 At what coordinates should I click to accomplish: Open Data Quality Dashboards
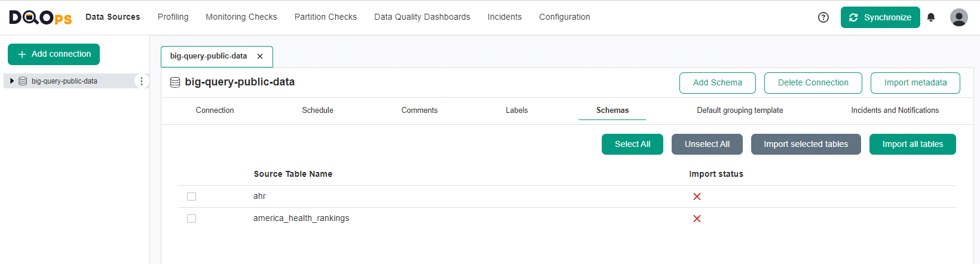coord(422,17)
